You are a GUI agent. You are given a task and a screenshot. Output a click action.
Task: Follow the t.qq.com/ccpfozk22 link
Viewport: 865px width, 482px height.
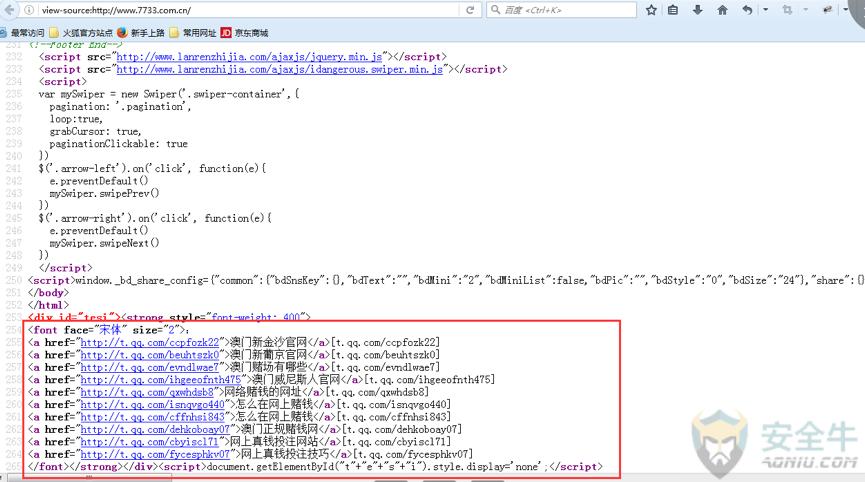[x=150, y=342]
